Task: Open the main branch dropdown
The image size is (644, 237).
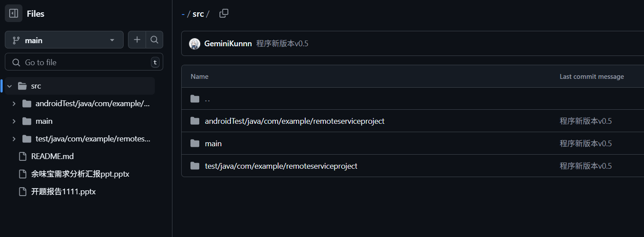Action: tap(64, 40)
